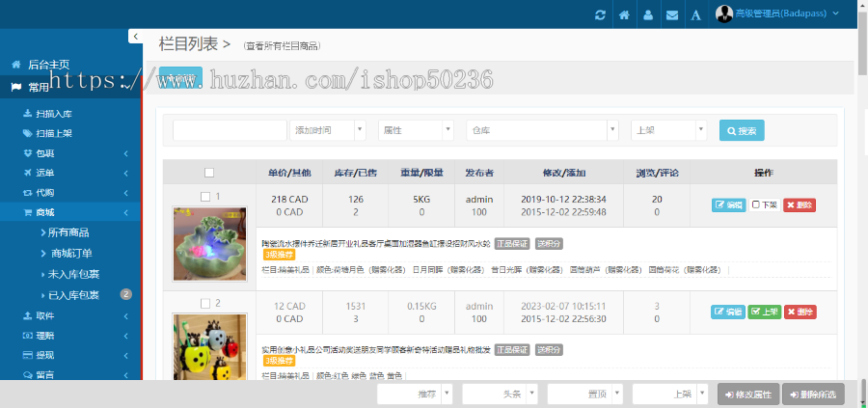Click the 3级推荐 label on fountain product
Viewport: 868px width, 408px height.
pyautogui.click(x=279, y=255)
